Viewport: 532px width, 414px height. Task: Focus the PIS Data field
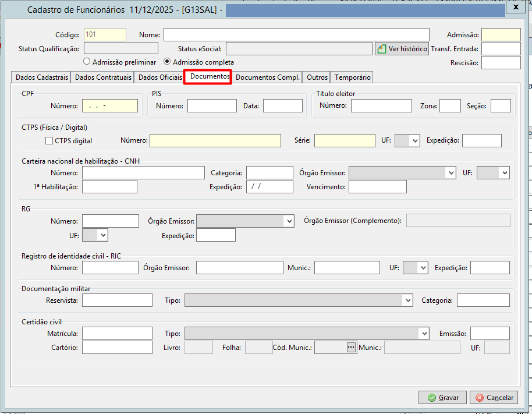coord(283,105)
